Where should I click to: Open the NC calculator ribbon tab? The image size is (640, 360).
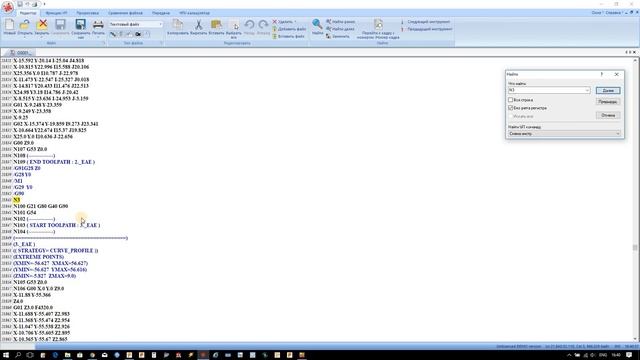tap(194, 13)
